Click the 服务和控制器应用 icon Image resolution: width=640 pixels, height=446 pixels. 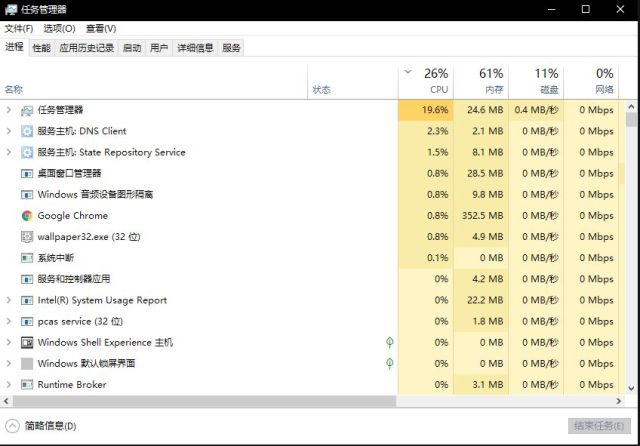27,279
